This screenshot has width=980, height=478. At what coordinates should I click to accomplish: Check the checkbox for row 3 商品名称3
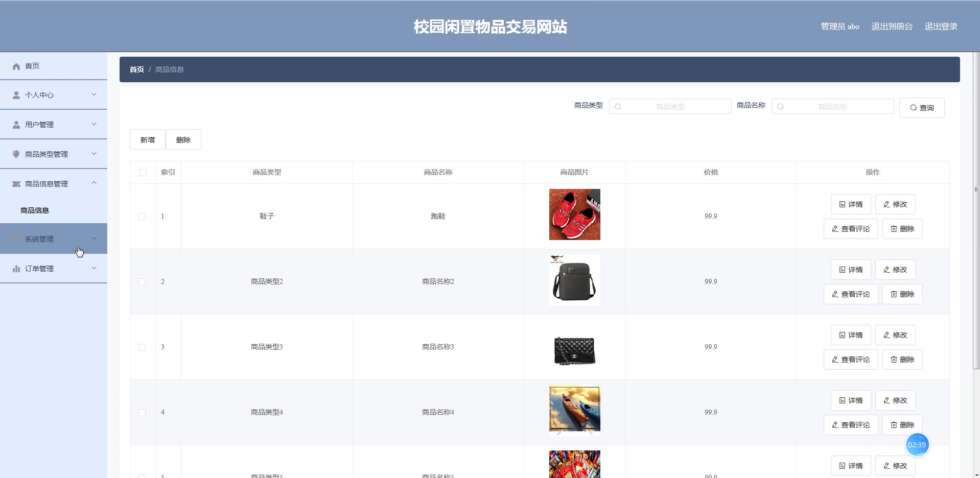point(142,347)
